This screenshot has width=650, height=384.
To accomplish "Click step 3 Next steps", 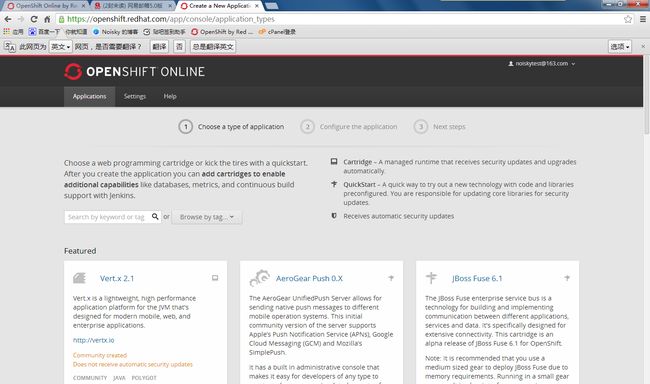I will coord(439,126).
